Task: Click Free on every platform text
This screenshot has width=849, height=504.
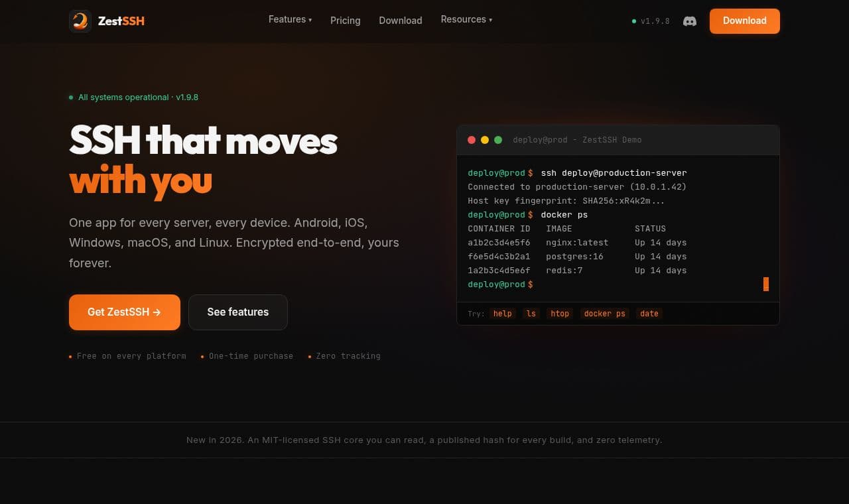Action: [131, 356]
